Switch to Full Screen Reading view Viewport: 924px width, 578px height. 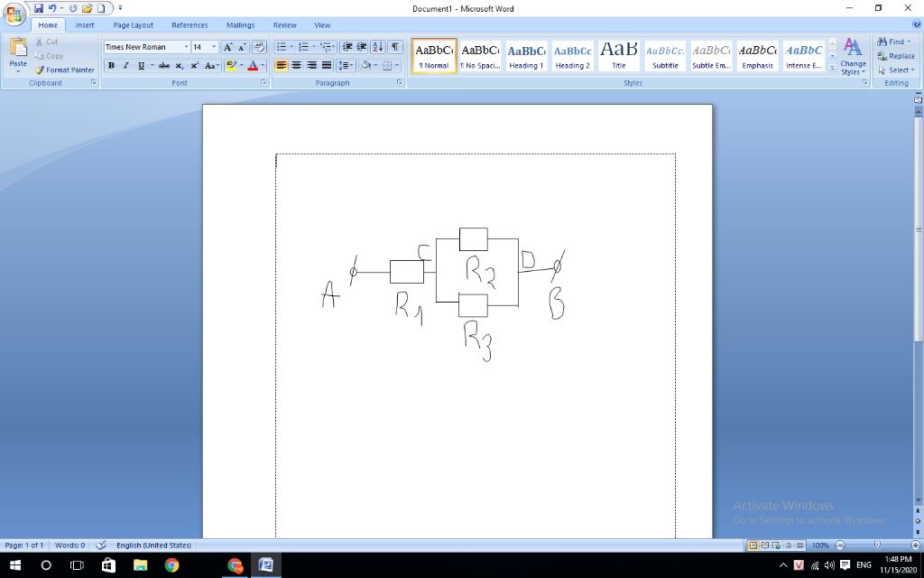(x=765, y=545)
